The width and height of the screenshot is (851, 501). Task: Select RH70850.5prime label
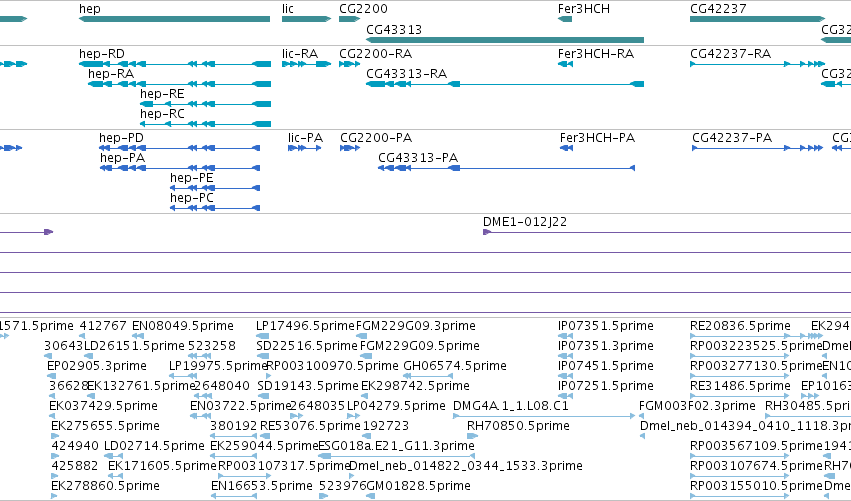click(x=518, y=427)
